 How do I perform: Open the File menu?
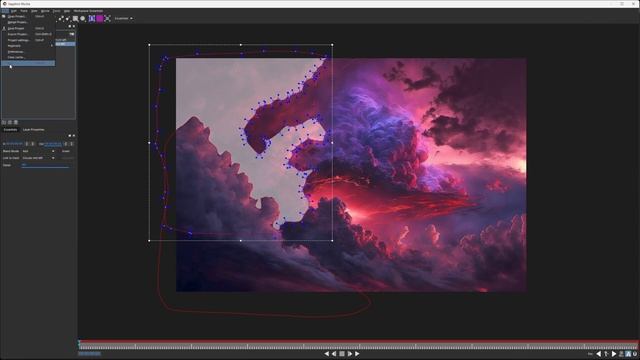pyautogui.click(x=5, y=11)
